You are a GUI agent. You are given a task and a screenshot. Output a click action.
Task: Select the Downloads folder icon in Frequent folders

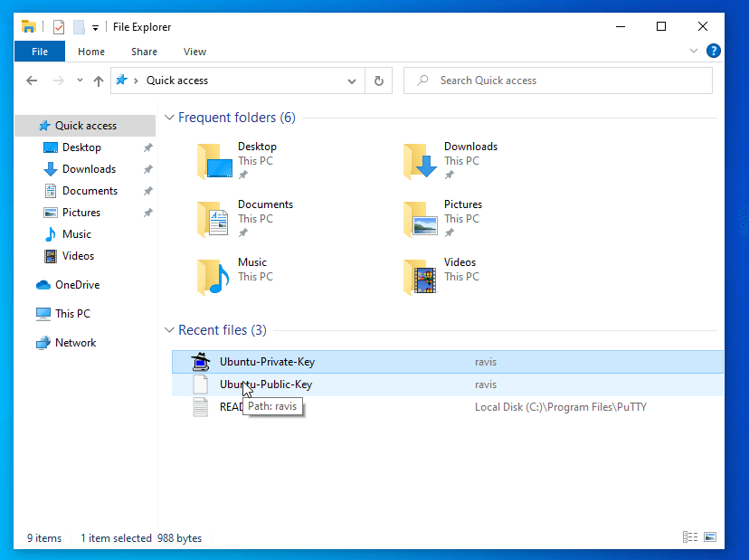[421, 161]
